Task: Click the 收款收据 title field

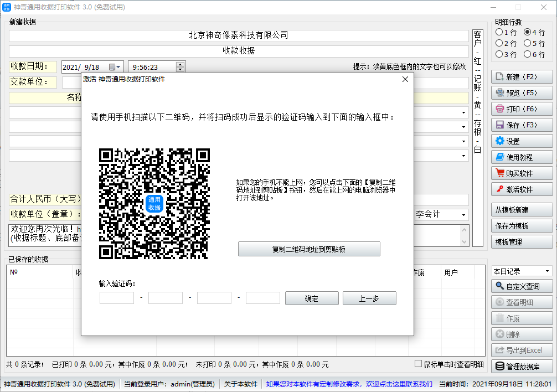Action: (x=239, y=51)
